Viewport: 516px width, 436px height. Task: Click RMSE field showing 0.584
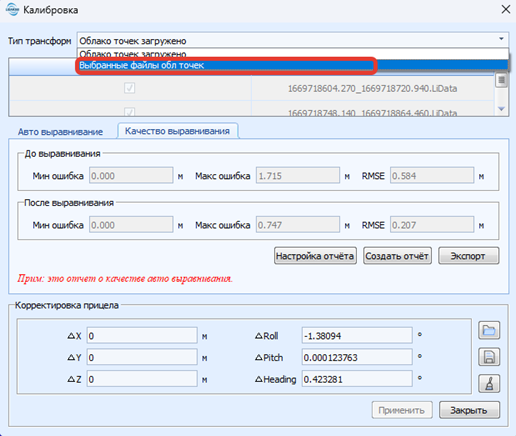[432, 176]
